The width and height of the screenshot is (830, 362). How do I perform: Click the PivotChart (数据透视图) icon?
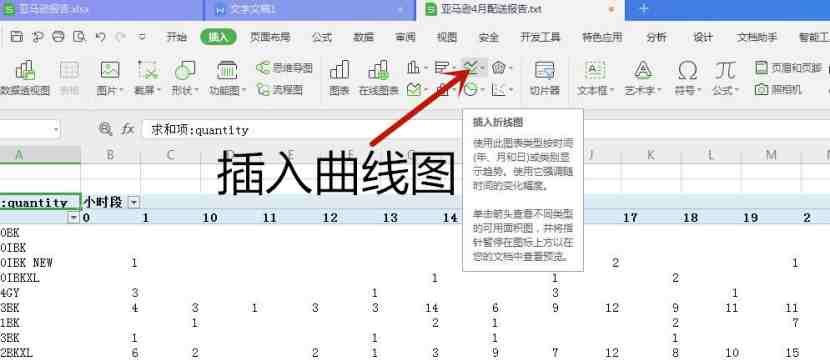[x=25, y=78]
